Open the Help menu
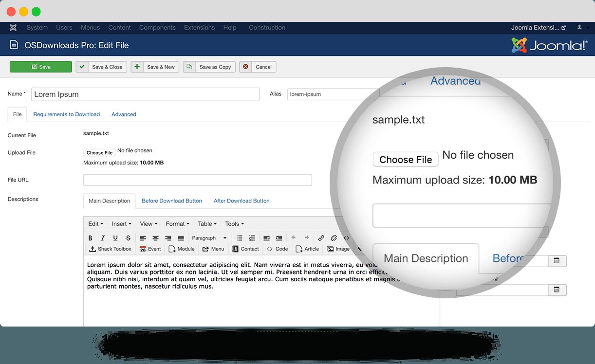595x364 pixels. 230,28
